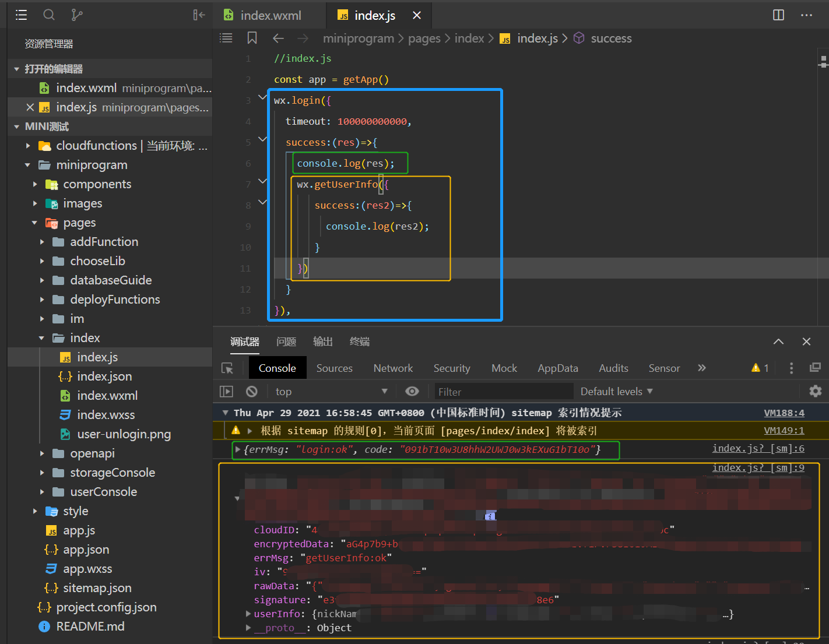Open the source control branch icon
This screenshot has height=644, width=829.
(x=76, y=15)
